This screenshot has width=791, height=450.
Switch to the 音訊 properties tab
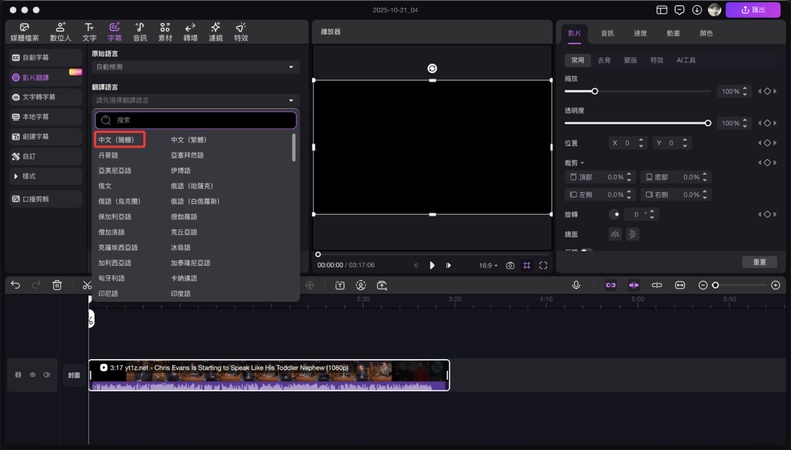[607, 33]
